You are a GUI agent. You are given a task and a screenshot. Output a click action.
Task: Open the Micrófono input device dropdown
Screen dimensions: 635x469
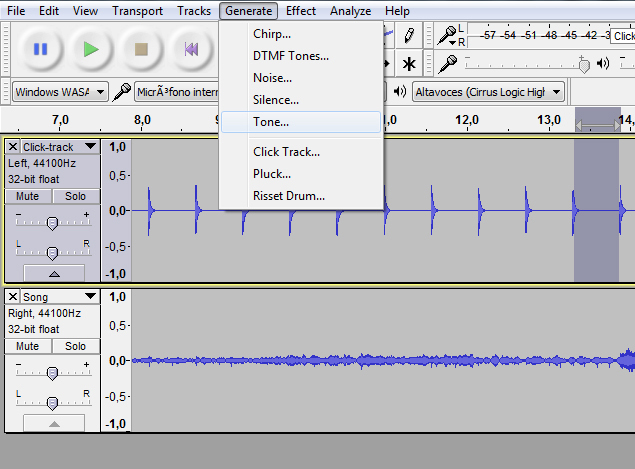(177, 92)
